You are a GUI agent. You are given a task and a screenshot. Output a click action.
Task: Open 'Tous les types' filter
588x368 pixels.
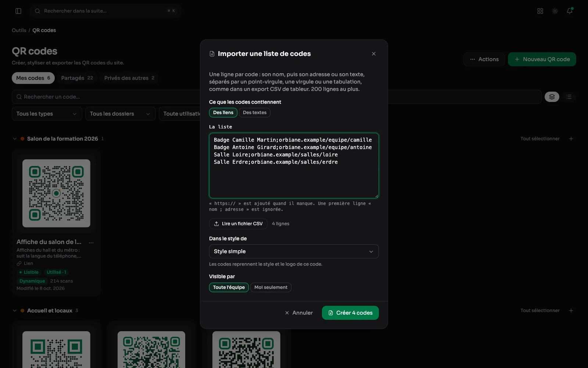point(47,114)
